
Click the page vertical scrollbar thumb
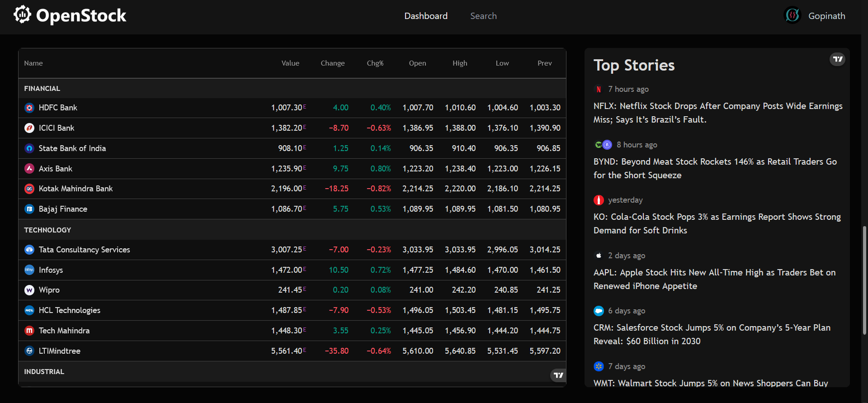(x=864, y=280)
